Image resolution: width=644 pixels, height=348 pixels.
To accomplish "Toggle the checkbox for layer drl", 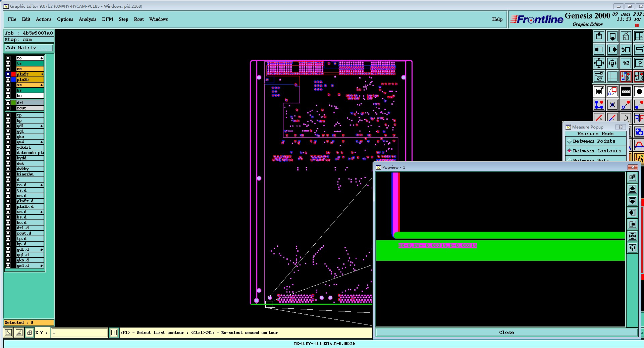I will coord(8,103).
